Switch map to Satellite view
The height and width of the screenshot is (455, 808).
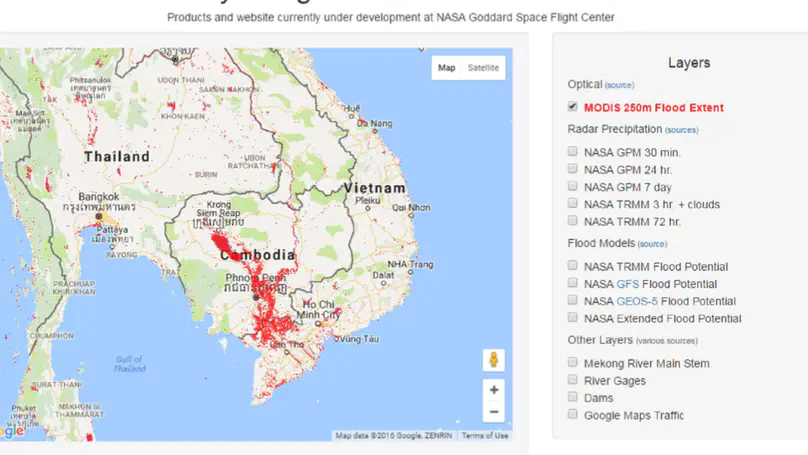coord(483,68)
